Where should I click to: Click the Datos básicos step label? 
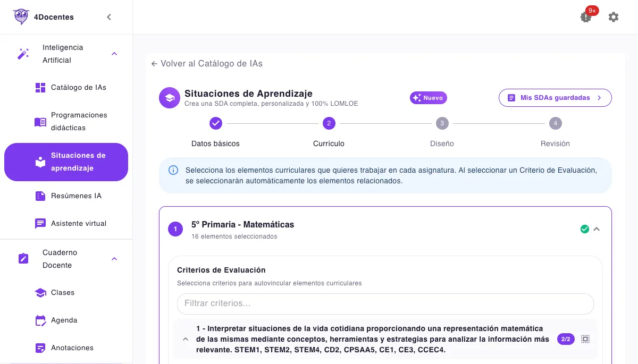point(215,143)
